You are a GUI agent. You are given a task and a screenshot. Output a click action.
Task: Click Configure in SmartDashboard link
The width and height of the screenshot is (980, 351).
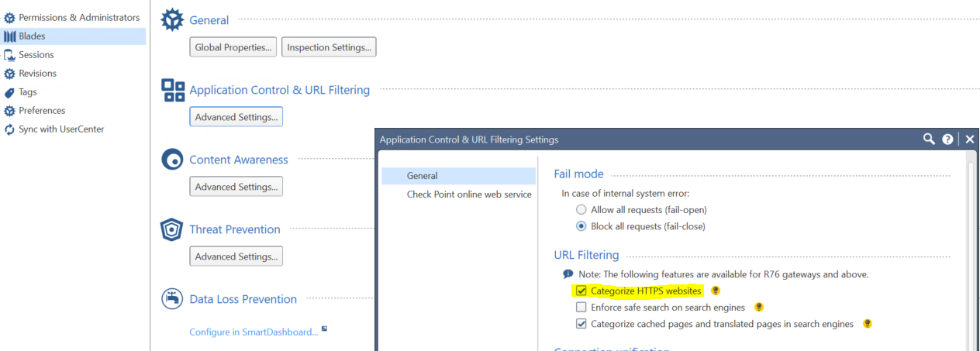coord(254,332)
